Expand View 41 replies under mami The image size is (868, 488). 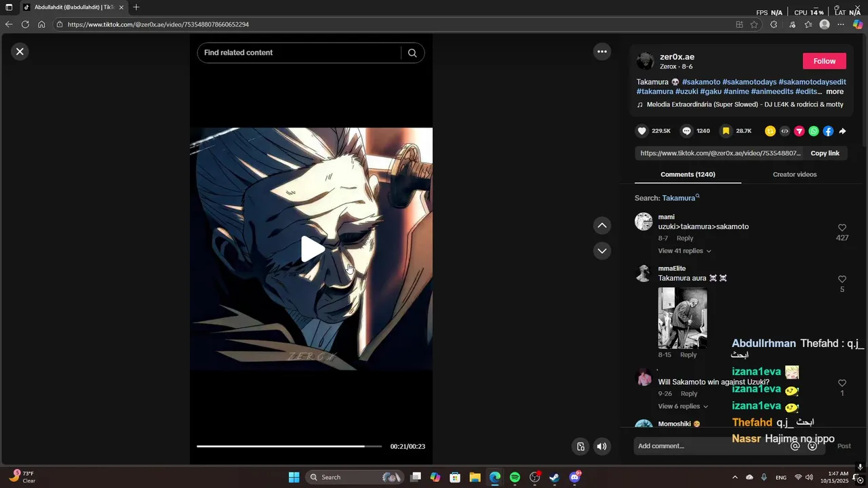[x=684, y=251]
